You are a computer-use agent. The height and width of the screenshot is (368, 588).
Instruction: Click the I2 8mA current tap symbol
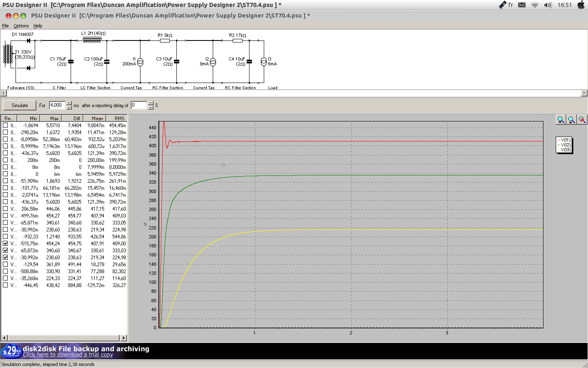[213, 62]
